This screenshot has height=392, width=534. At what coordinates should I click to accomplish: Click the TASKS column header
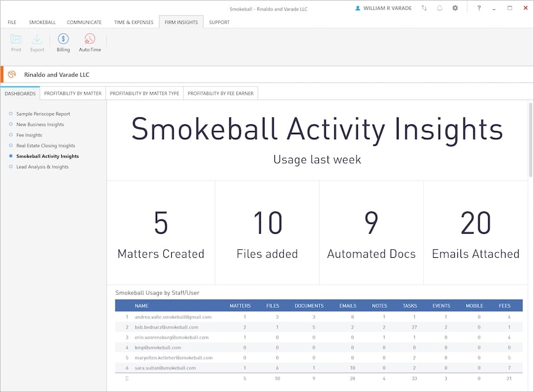[410, 305]
